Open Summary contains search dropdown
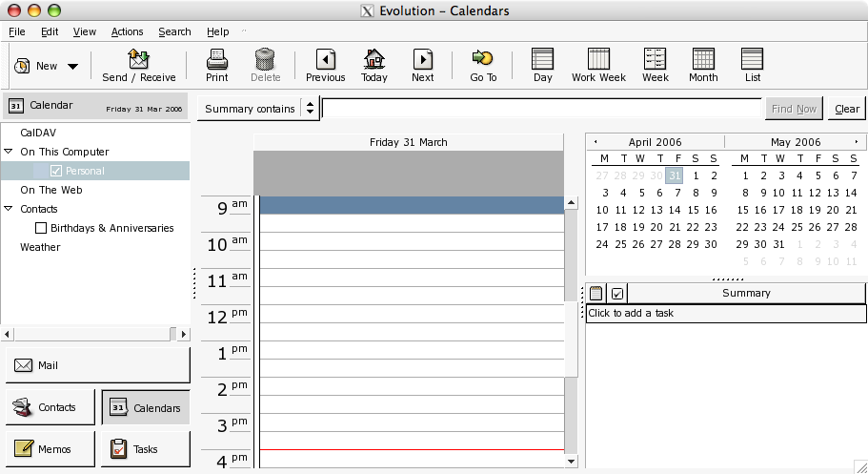Viewport: 868px width, 474px height. click(x=258, y=109)
